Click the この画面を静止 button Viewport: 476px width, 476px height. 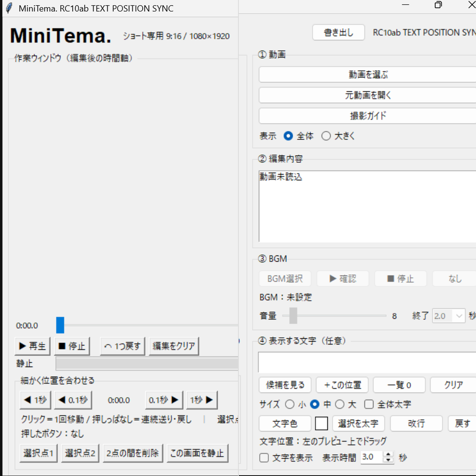[197, 453]
